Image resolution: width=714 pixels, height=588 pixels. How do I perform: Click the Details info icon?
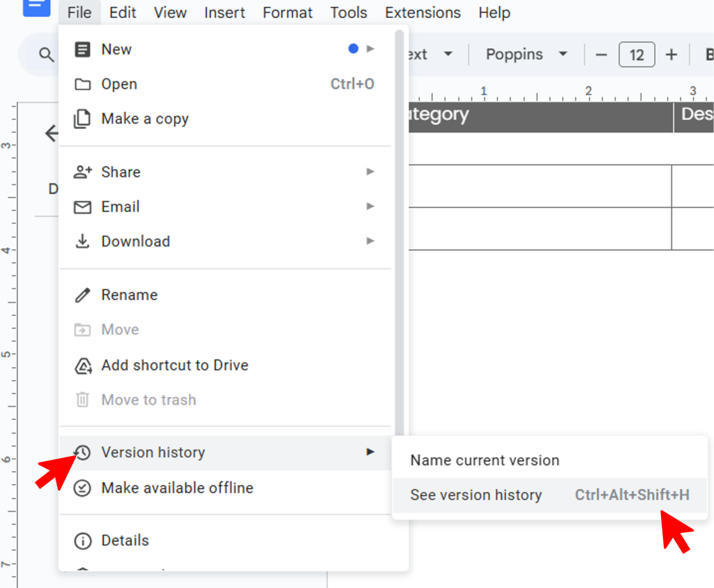(x=82, y=541)
